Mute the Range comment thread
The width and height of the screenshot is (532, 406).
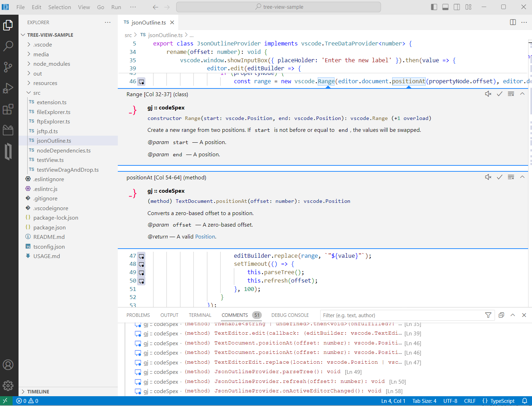(x=488, y=94)
